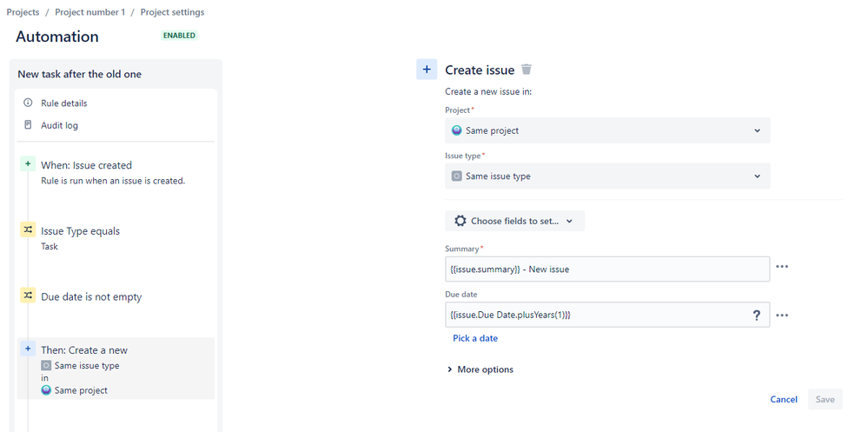
Task: Open the Audit log in the sidebar
Action: pyautogui.click(x=59, y=125)
